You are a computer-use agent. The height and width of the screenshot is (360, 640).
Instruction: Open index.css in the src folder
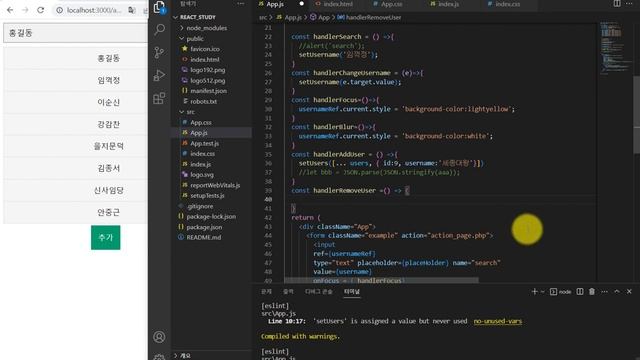[x=202, y=153]
